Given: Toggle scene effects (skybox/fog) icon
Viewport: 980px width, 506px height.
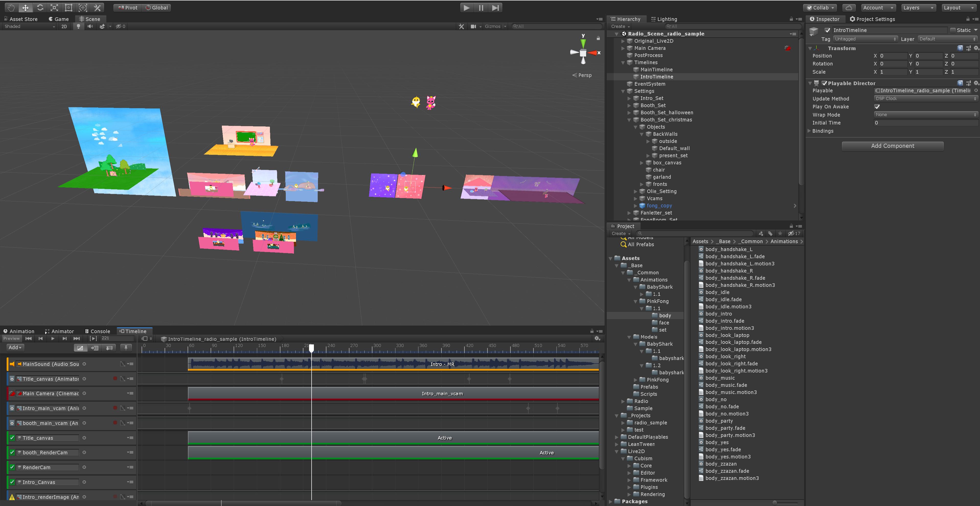Looking at the screenshot, I should [102, 26].
